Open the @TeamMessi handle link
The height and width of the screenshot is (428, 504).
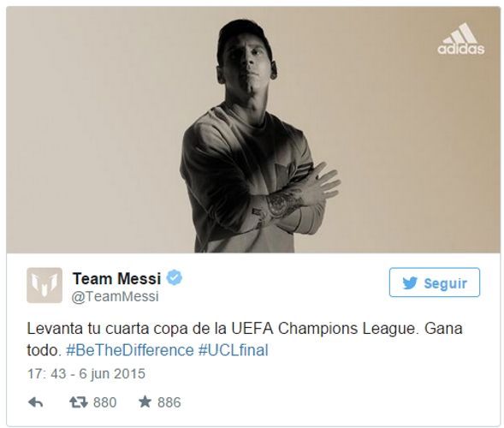click(x=115, y=296)
